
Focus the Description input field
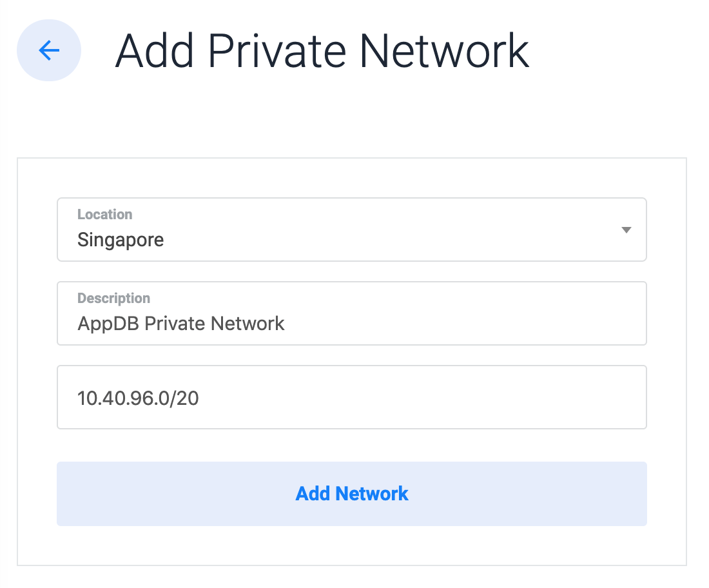(351, 313)
